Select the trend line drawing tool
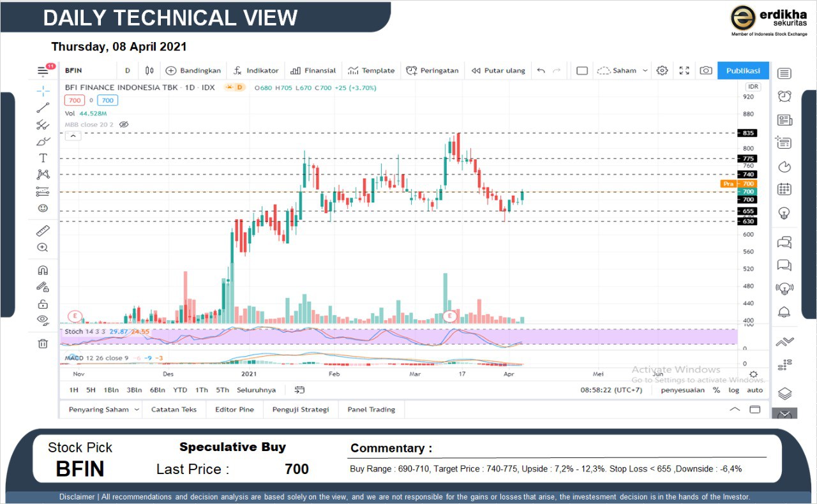This screenshot has height=504, width=817. pos(43,108)
